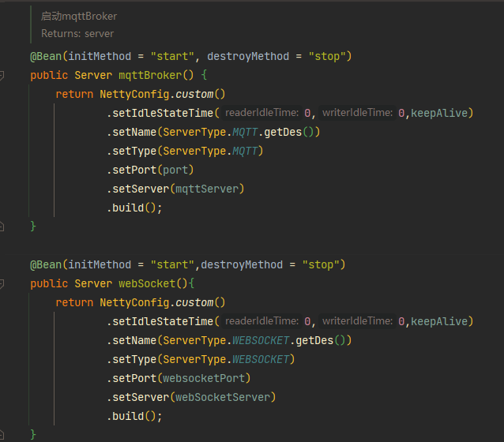
Task: Click the "stop" string above mqttBroker
Action: pos(327,56)
